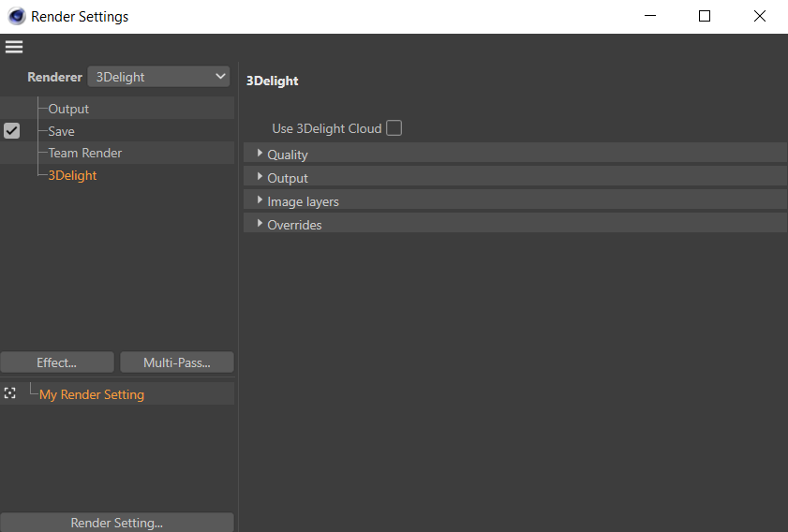
Task: Click the render setting target icon
Action: click(10, 393)
